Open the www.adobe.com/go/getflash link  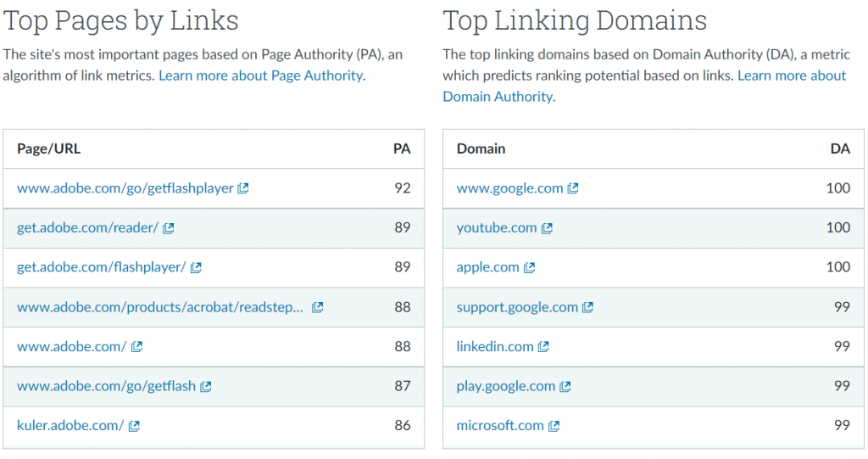[106, 386]
